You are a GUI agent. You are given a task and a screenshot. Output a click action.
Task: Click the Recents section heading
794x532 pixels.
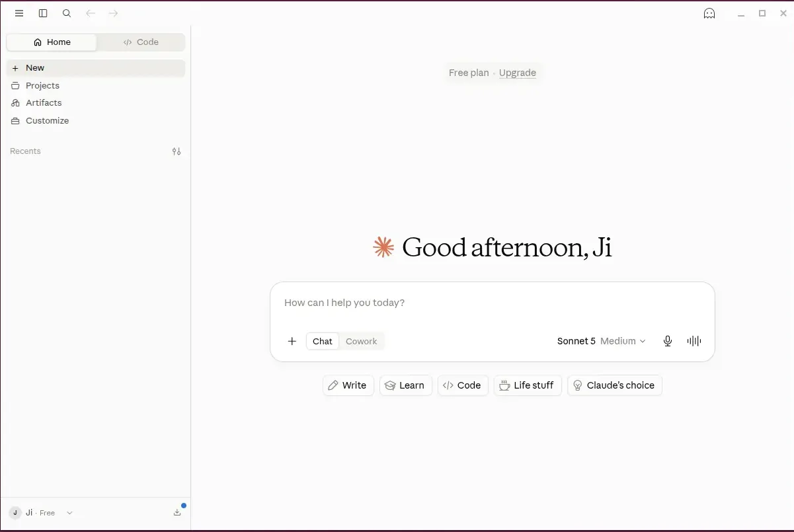25,151
